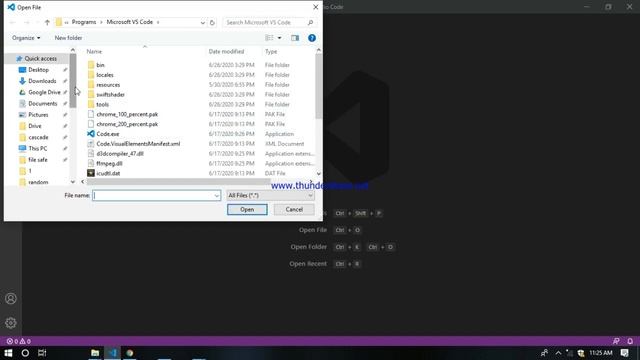Screen dimensions: 640x360
Task: Select the swiftshader folder
Action: tap(111, 95)
